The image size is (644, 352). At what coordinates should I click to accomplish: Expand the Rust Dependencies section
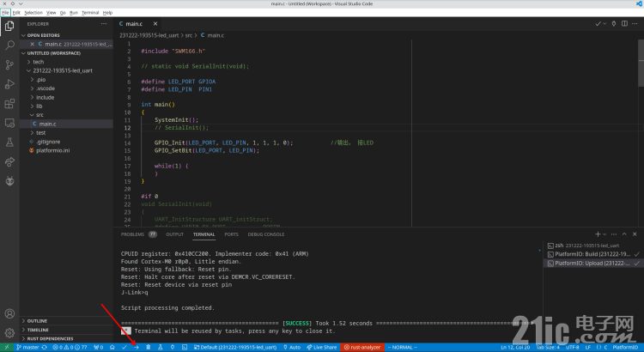(50, 339)
